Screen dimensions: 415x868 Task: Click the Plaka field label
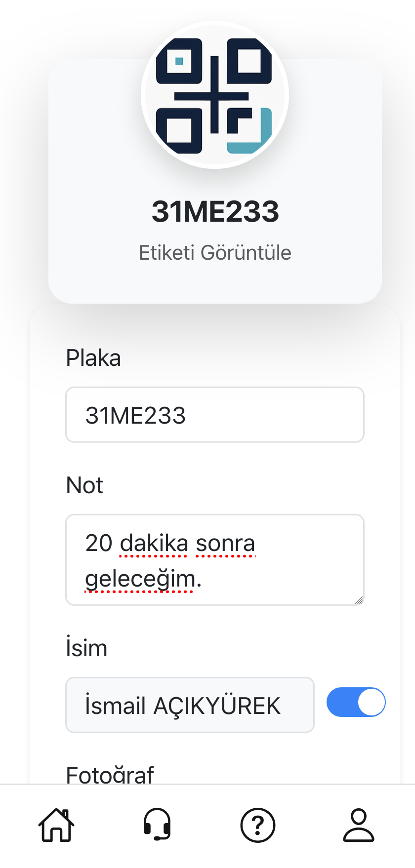point(93,358)
